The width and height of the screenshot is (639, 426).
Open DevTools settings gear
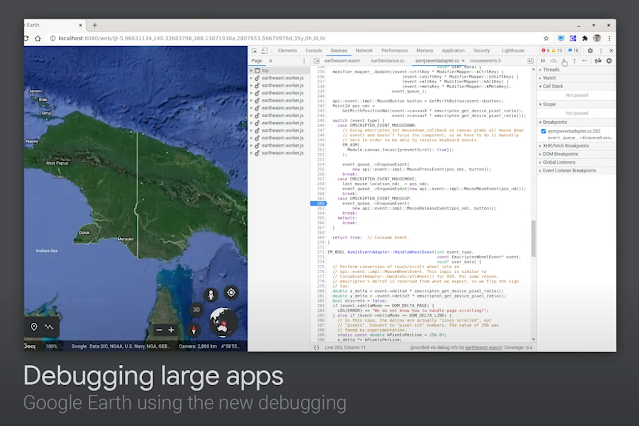pyautogui.click(x=590, y=51)
